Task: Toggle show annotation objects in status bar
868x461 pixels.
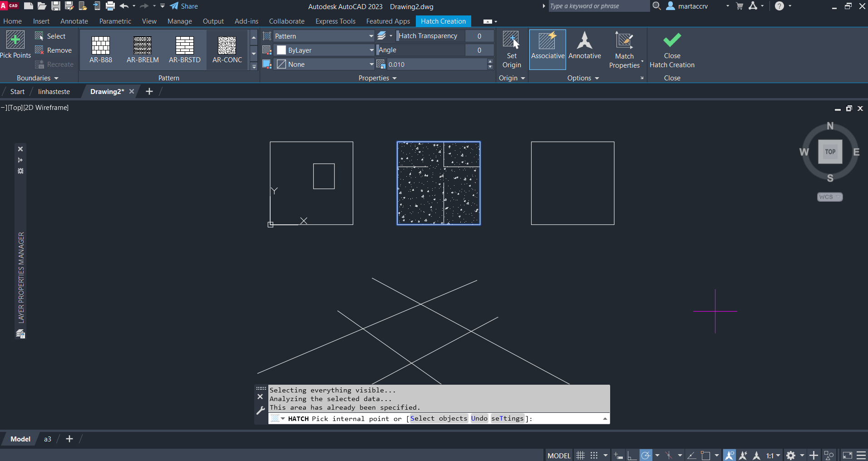Action: pos(730,455)
